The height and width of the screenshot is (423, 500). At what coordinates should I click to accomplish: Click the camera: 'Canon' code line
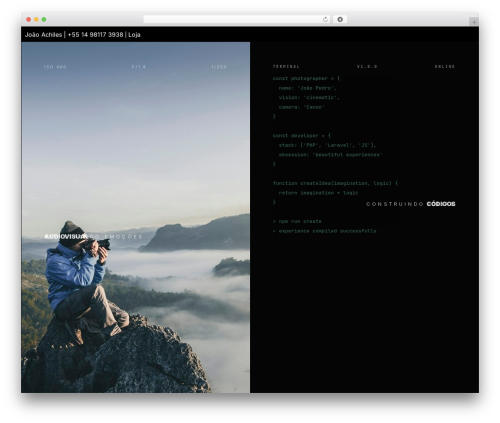pos(302,107)
